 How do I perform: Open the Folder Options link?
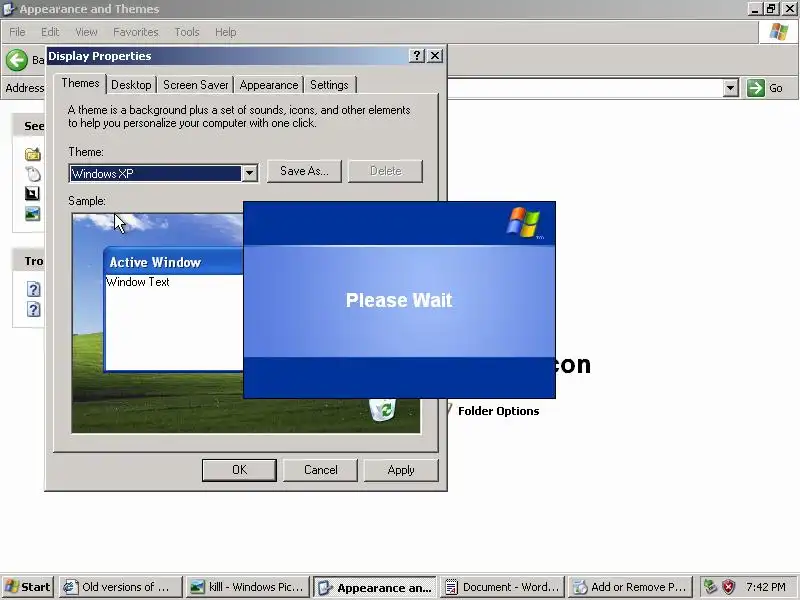click(498, 411)
